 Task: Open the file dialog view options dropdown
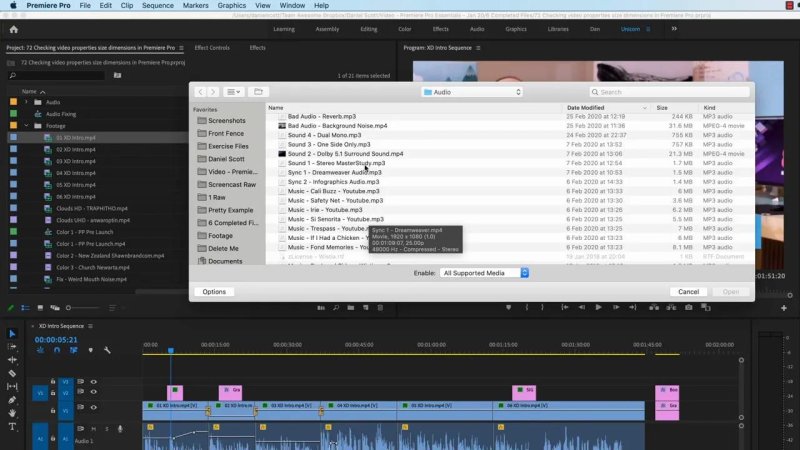[234, 92]
